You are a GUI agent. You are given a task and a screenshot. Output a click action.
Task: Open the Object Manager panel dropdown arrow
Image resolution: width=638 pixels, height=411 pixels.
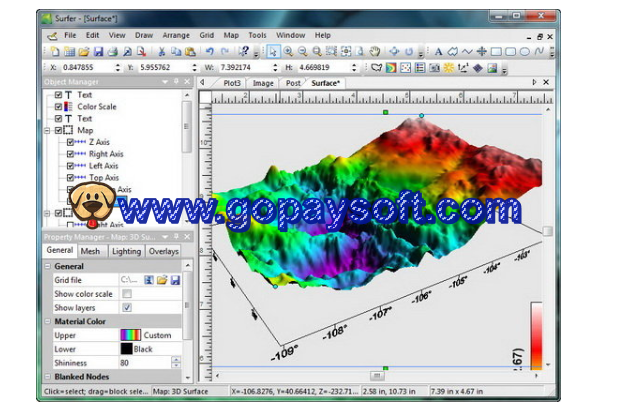point(165,82)
